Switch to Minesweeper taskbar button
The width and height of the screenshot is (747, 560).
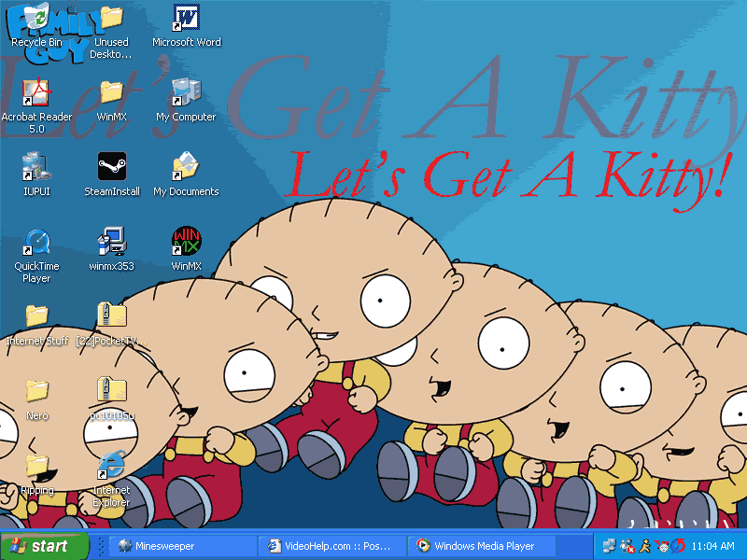point(183,546)
